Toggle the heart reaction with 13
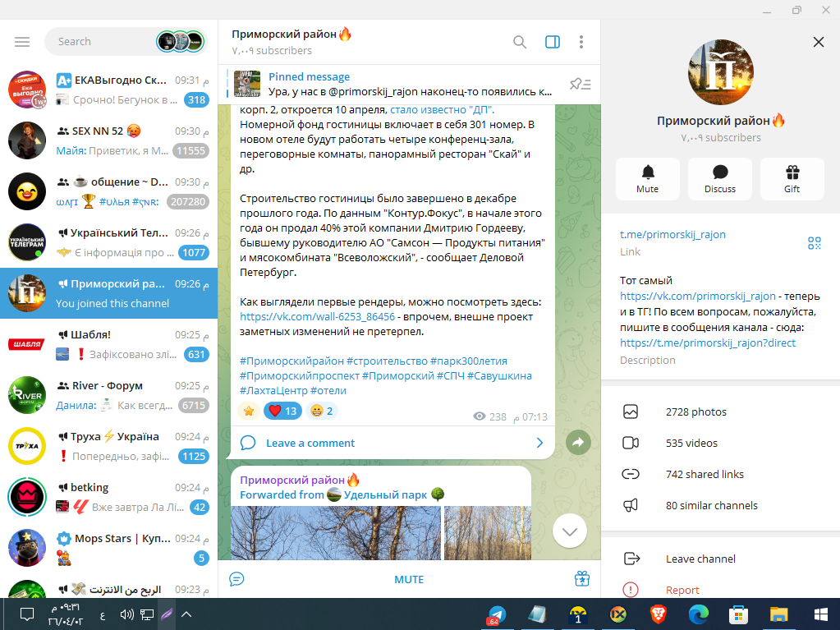The height and width of the screenshot is (630, 840). (282, 411)
